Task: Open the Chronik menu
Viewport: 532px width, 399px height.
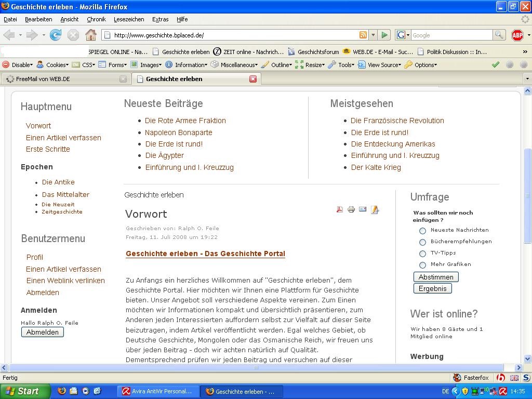Action: [x=96, y=19]
